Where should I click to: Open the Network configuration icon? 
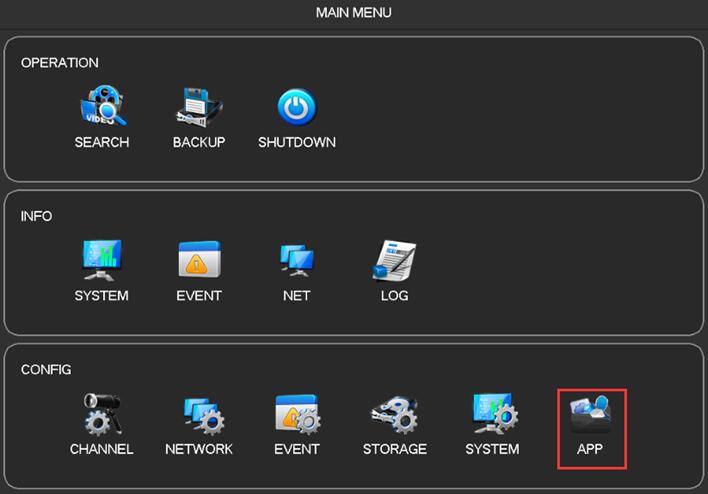199,414
